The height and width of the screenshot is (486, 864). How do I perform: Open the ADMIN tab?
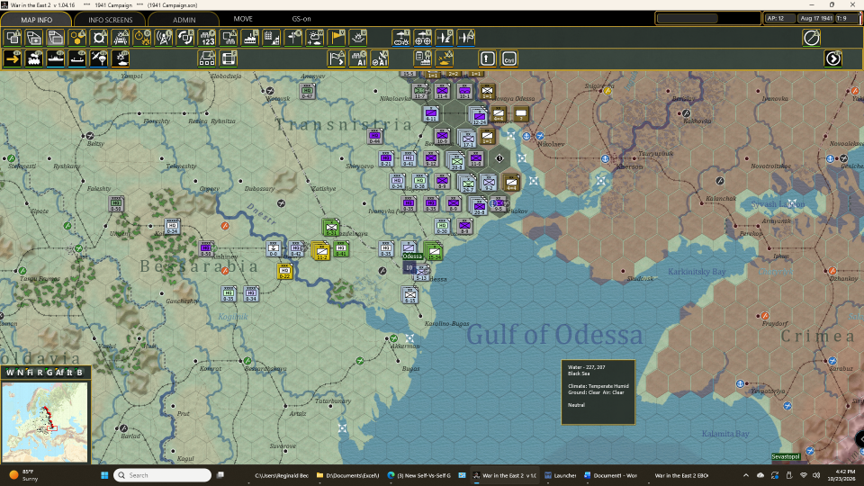pos(184,19)
